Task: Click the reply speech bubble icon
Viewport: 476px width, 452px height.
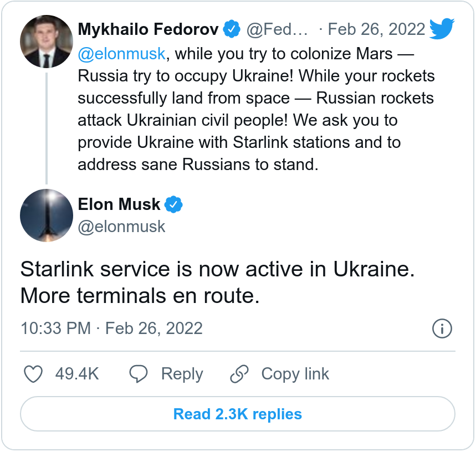Action: [138, 374]
